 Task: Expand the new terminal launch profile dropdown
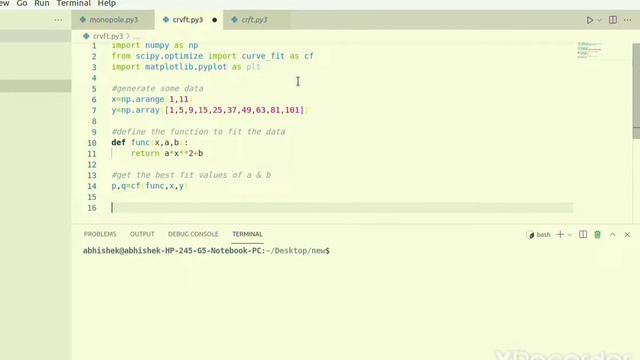click(x=570, y=235)
